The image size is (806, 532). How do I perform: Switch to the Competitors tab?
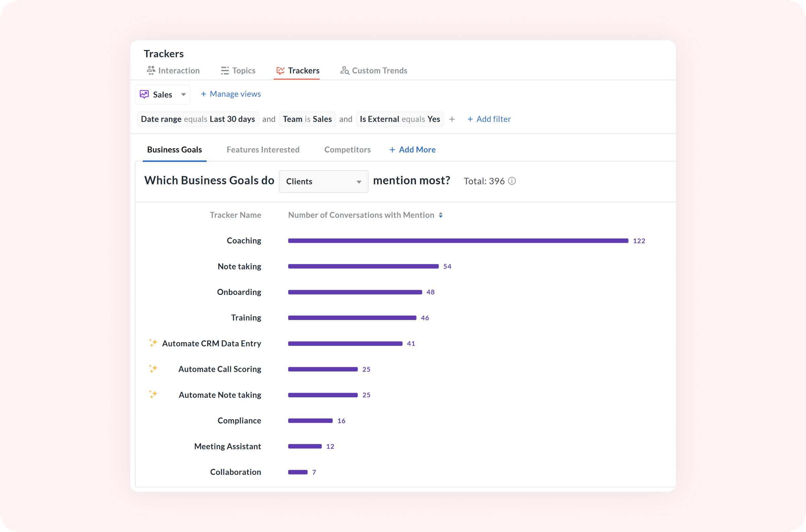point(347,150)
